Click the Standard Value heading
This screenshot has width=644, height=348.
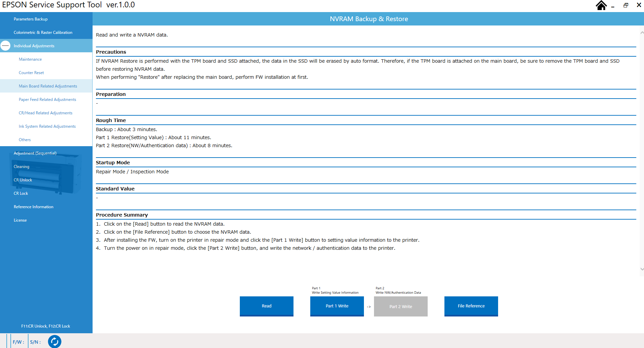click(115, 189)
